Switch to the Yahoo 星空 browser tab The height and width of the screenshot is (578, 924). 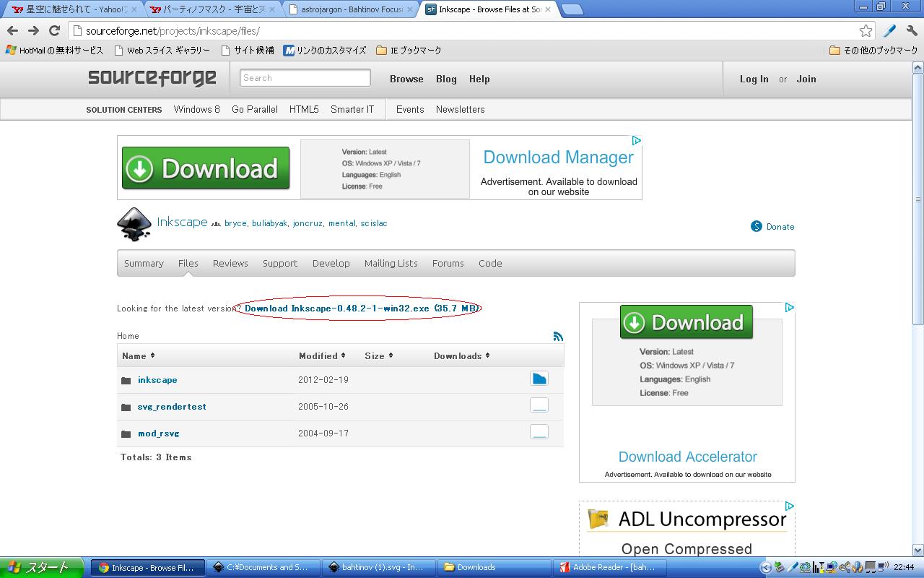74,9
